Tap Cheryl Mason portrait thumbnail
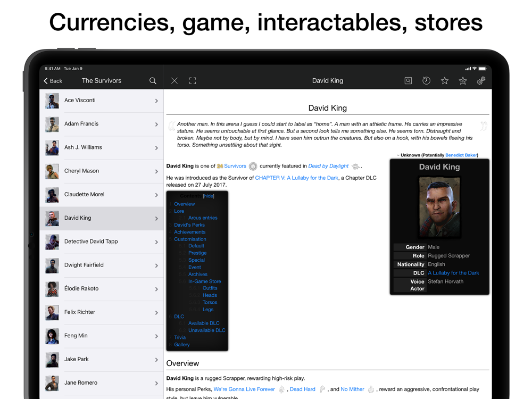 52,171
